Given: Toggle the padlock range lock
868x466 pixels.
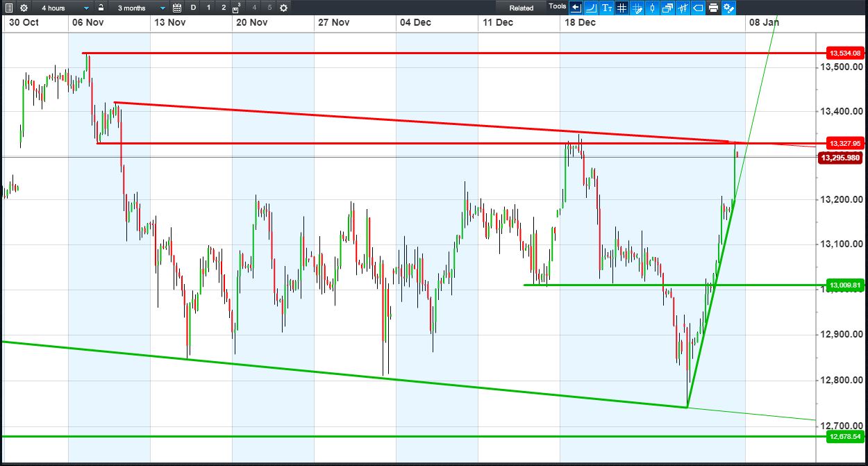Looking at the screenshot, I should pos(101,8).
